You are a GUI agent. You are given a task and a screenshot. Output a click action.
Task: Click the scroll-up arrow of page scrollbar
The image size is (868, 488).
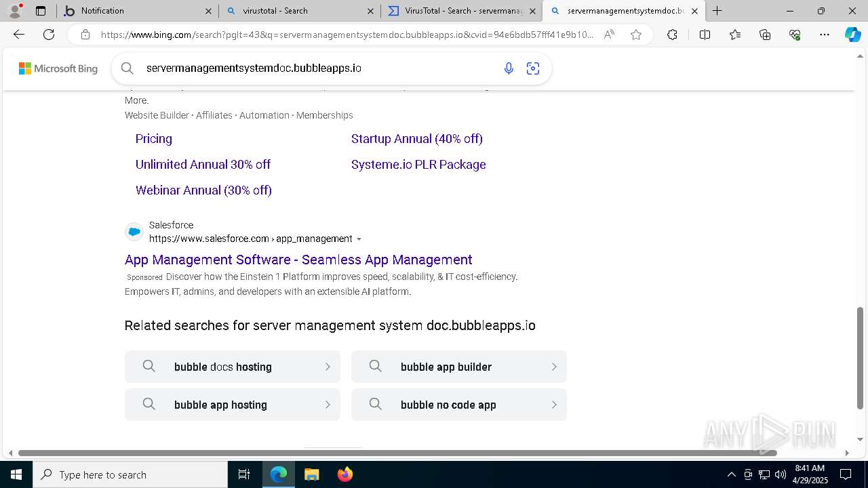(x=861, y=57)
